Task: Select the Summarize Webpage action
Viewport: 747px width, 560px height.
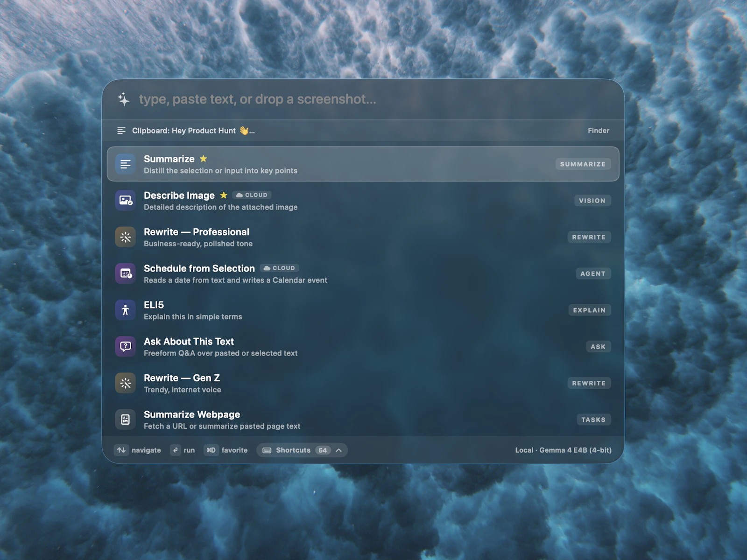Action: [363, 420]
